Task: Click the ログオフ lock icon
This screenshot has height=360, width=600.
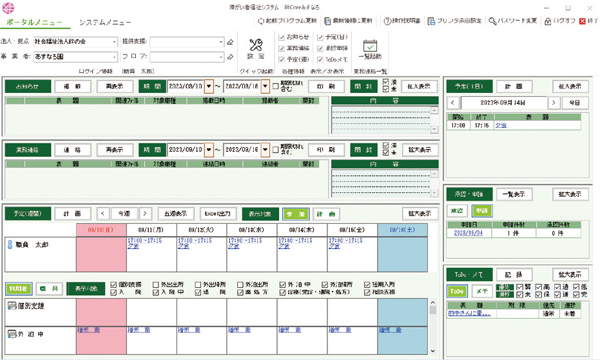Action: [548, 21]
